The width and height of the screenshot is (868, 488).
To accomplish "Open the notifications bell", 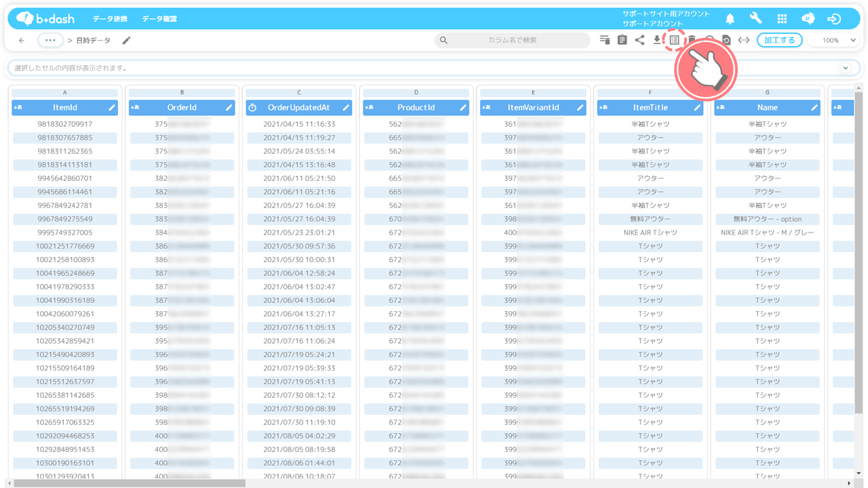I will pyautogui.click(x=730, y=19).
